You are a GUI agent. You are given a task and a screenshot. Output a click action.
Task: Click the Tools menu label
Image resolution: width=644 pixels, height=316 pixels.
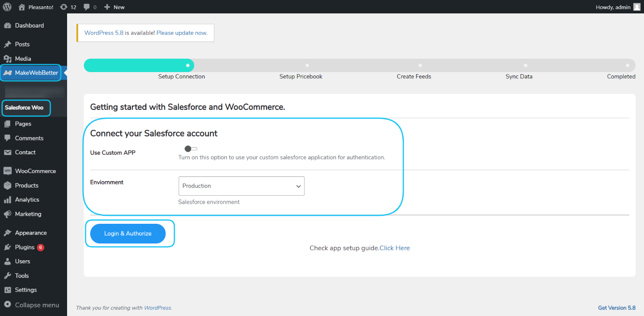click(x=22, y=276)
